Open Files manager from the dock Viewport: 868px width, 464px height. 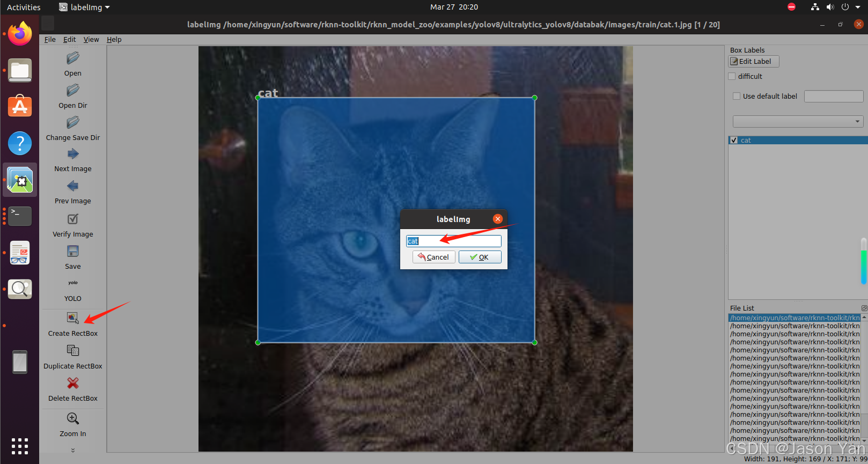click(x=20, y=70)
